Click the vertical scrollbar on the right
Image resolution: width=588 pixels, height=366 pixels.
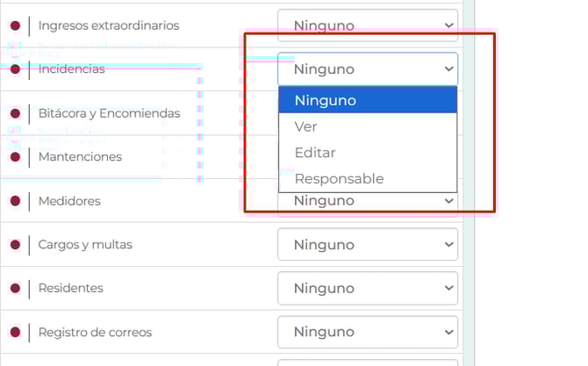click(469, 176)
